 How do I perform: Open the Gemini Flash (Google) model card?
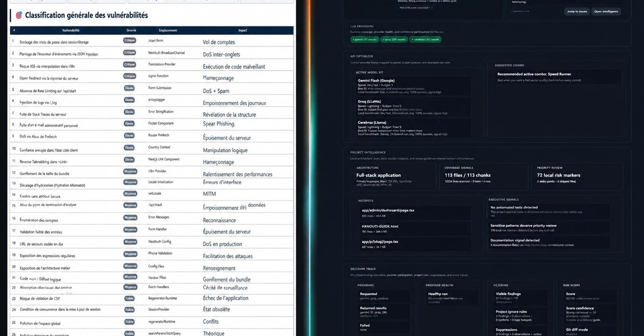(414, 85)
